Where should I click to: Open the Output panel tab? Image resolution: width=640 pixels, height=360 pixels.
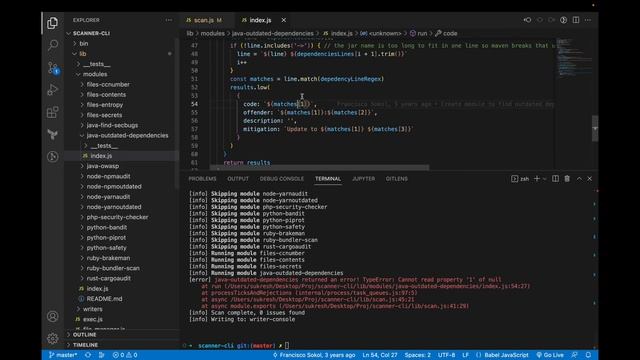(238, 179)
